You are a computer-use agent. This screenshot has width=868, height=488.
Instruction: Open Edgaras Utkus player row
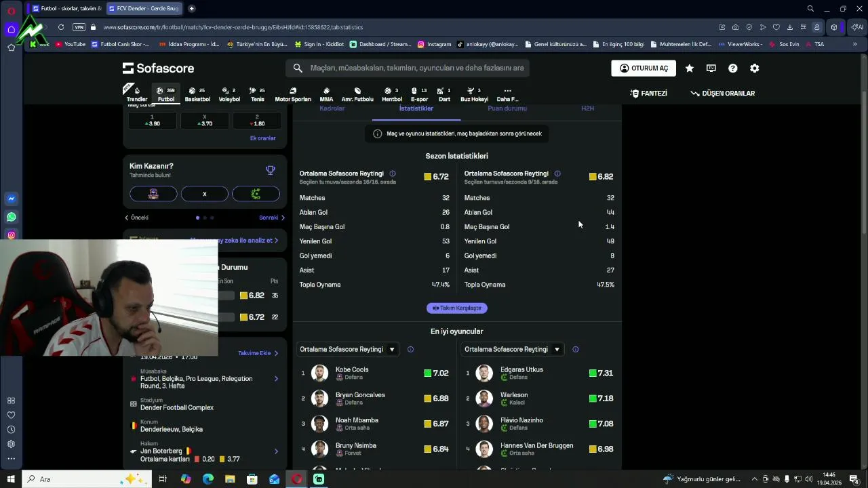[540, 373]
